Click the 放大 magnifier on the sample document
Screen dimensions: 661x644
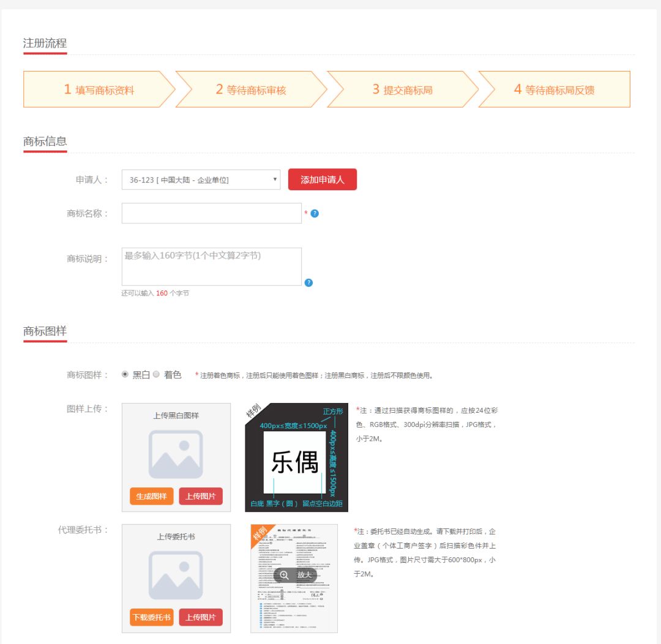tap(296, 575)
